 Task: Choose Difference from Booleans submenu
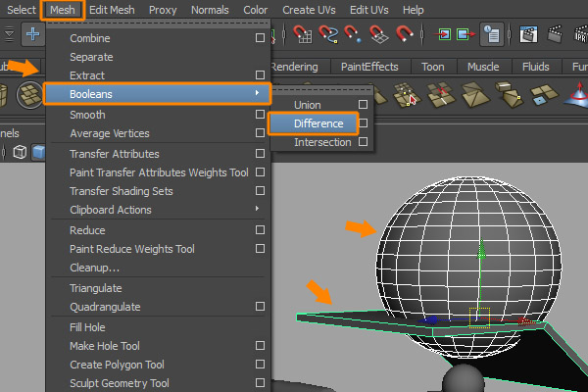(x=318, y=123)
